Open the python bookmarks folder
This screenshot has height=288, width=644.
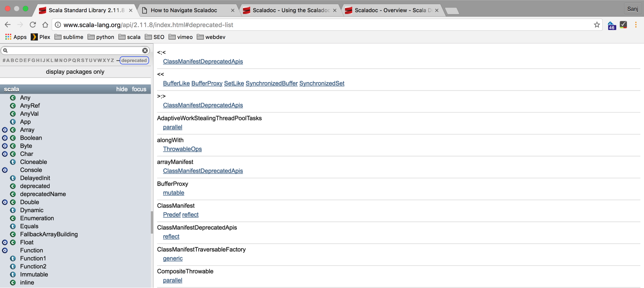click(x=101, y=37)
